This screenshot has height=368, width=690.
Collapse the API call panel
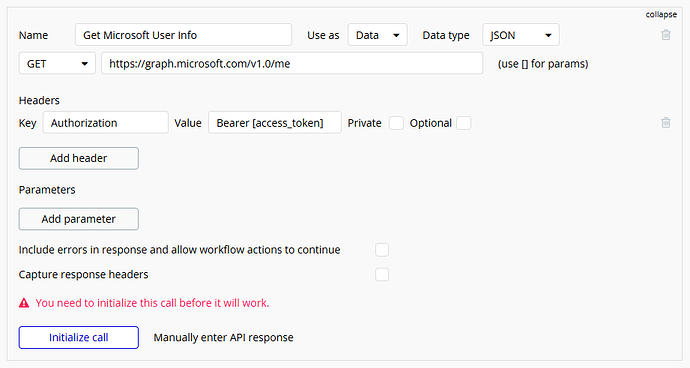pyautogui.click(x=661, y=15)
